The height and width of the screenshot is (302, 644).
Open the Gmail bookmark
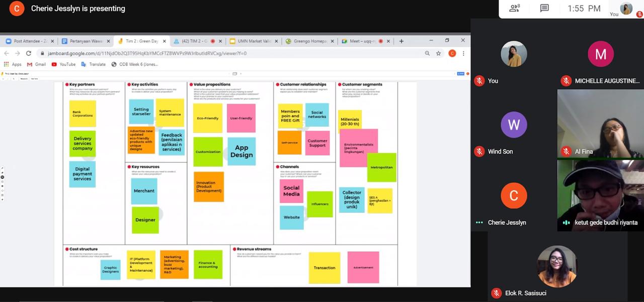[x=36, y=64]
